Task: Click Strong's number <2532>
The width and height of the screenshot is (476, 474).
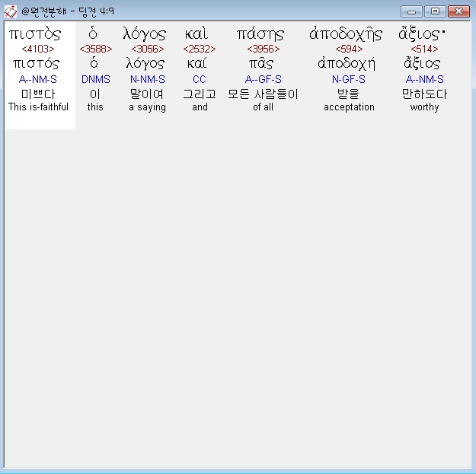Action: click(x=200, y=49)
